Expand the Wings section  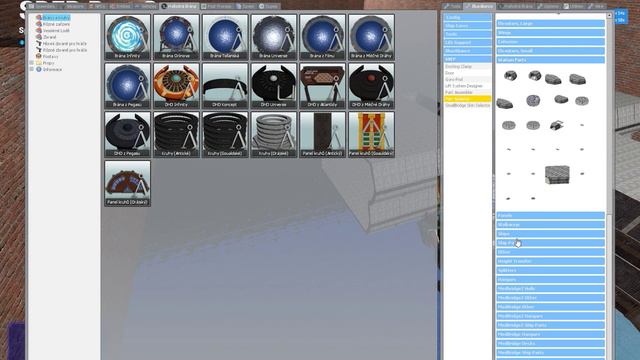click(550, 33)
